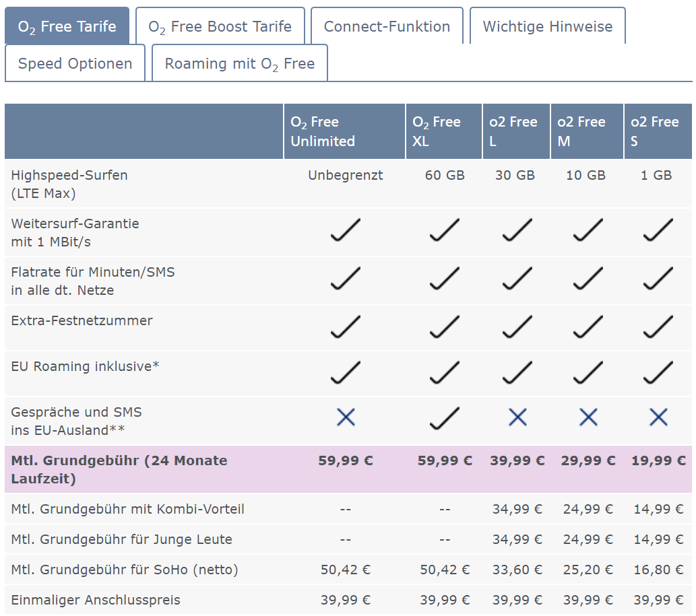Click the "Highspeed-Surfen (LTE Max)" row label
Viewport: 696px width, 616px height.
tap(69, 184)
